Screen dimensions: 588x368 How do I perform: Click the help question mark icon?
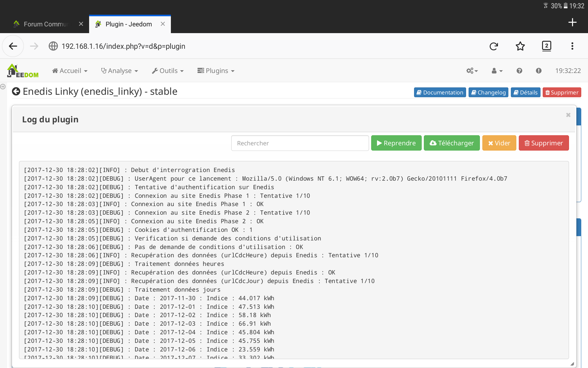coord(519,71)
